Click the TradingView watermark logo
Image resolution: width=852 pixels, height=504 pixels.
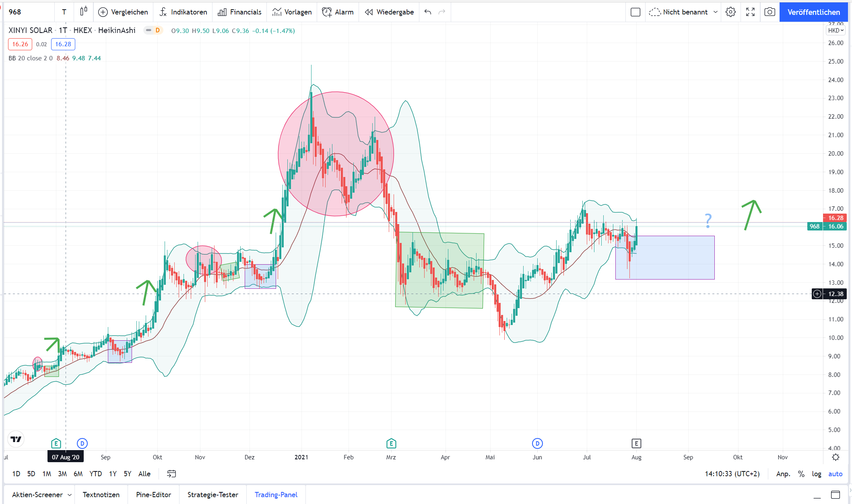(15, 439)
